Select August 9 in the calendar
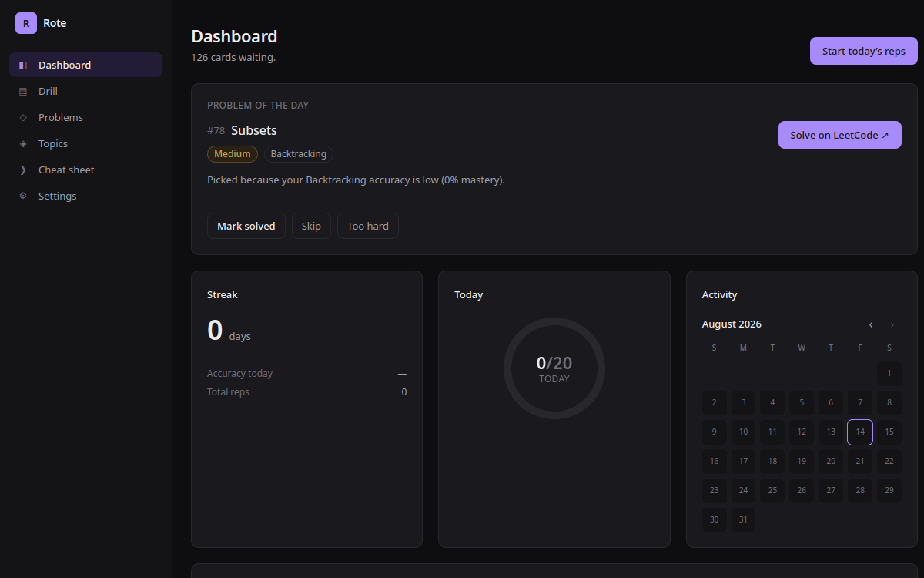The width and height of the screenshot is (924, 578). pos(715,432)
